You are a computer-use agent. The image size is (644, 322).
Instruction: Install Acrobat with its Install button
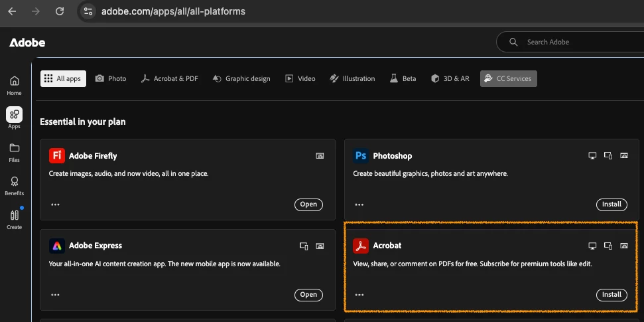pos(612,294)
